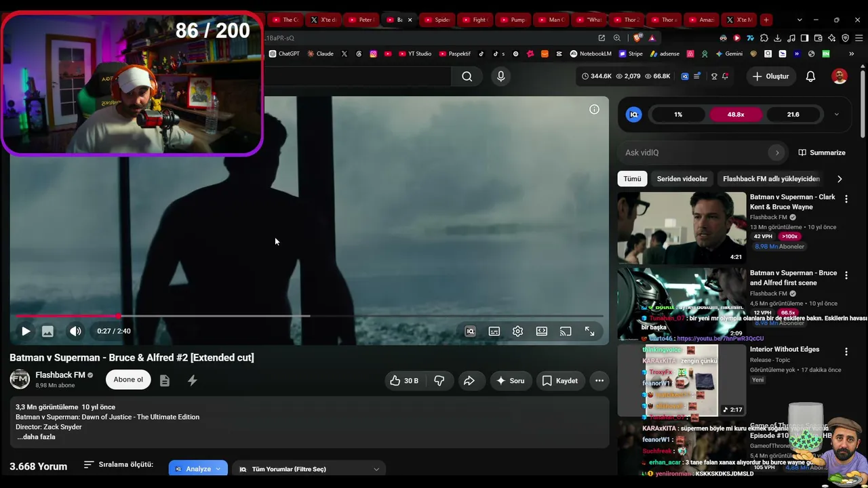Open the vidIQ alert bell in header

pyautogui.click(x=725, y=77)
